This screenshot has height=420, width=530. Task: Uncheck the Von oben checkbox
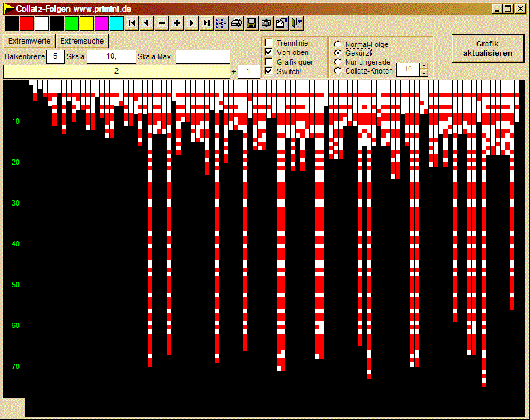268,52
